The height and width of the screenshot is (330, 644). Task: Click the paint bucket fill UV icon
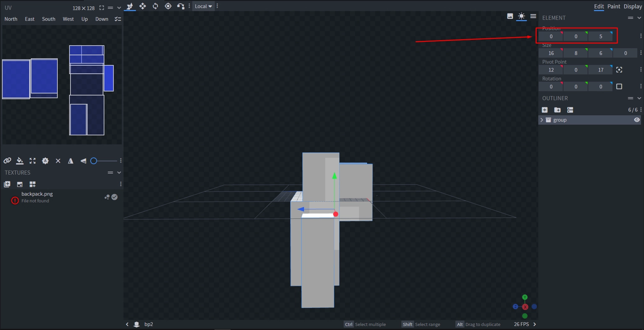[x=20, y=161]
